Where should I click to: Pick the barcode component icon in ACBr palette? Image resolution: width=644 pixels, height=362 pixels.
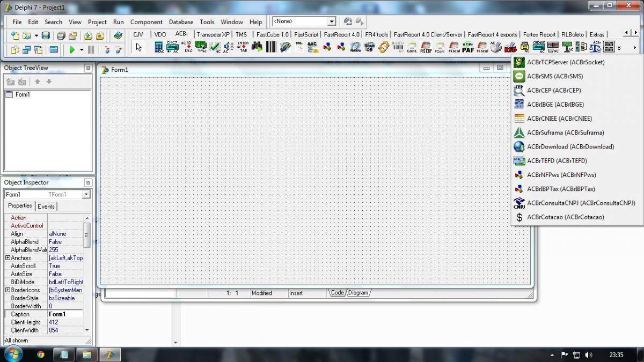point(271,47)
